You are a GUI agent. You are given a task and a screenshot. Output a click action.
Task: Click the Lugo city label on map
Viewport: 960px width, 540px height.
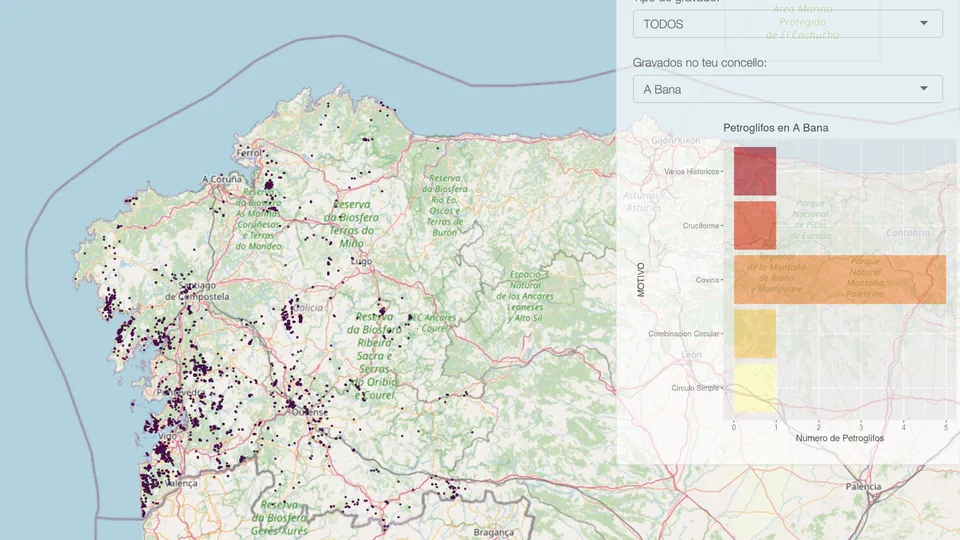click(x=361, y=261)
